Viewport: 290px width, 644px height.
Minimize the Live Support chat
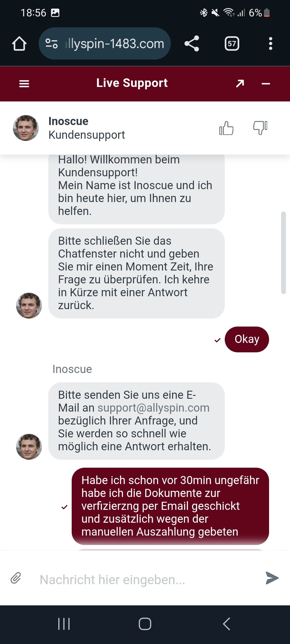click(x=266, y=84)
